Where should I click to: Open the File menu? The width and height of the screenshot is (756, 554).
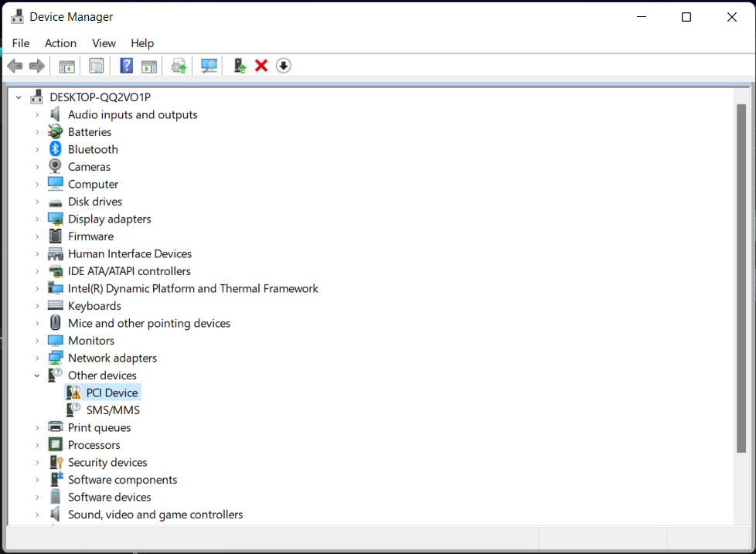[x=21, y=43]
